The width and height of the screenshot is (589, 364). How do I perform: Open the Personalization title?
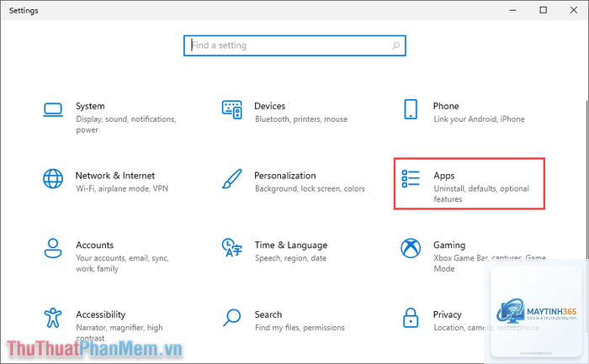[x=285, y=176]
